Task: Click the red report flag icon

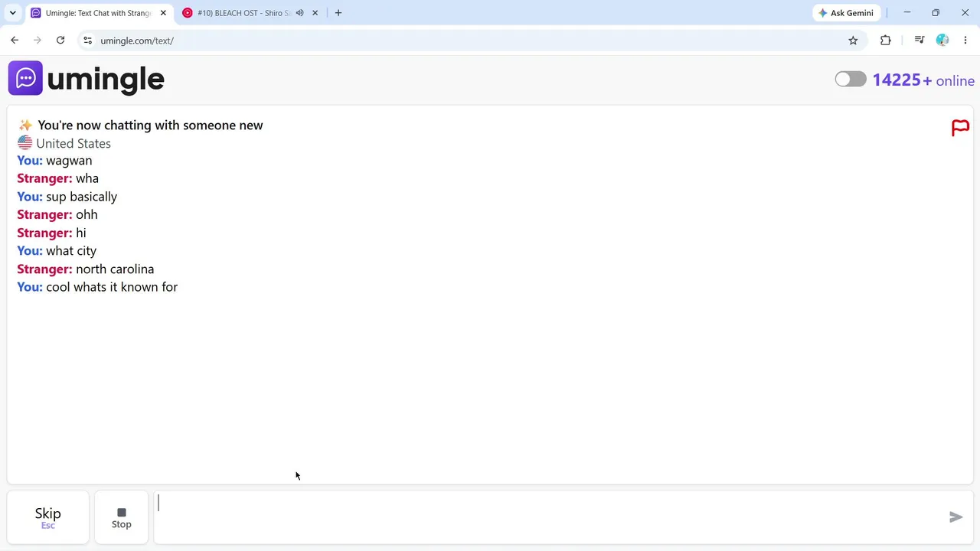Action: [960, 128]
